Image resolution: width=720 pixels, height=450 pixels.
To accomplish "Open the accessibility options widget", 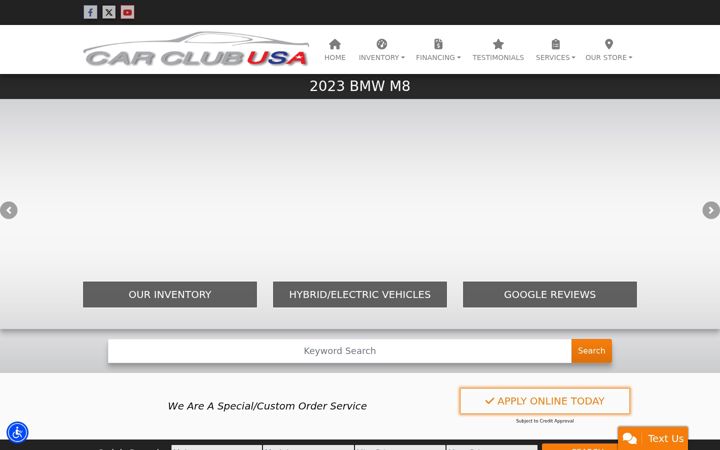I will [x=17, y=433].
